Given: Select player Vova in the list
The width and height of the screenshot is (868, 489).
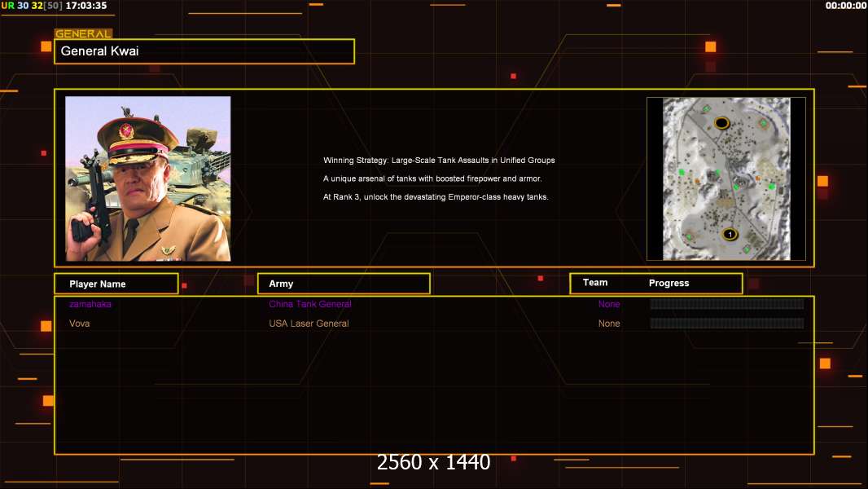Looking at the screenshot, I should (80, 324).
